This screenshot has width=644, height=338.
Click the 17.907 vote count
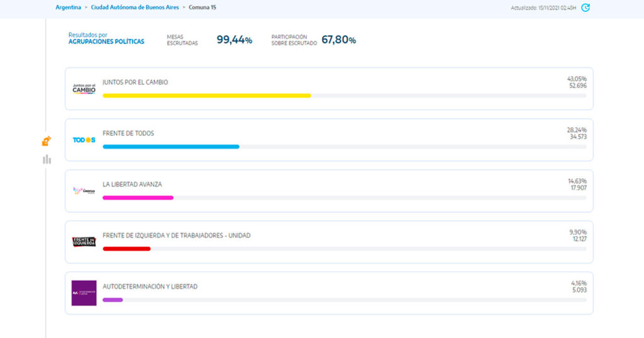(x=579, y=188)
